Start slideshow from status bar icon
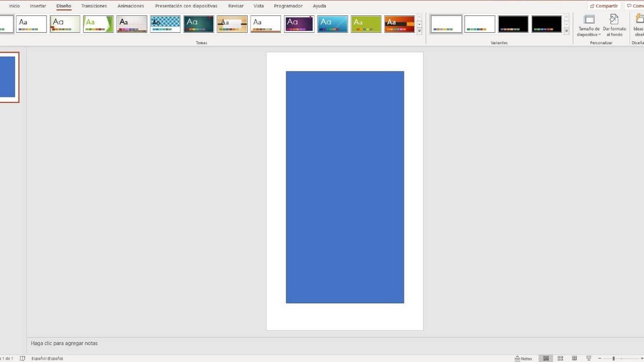Image resolution: width=644 pixels, height=362 pixels. tap(589, 358)
